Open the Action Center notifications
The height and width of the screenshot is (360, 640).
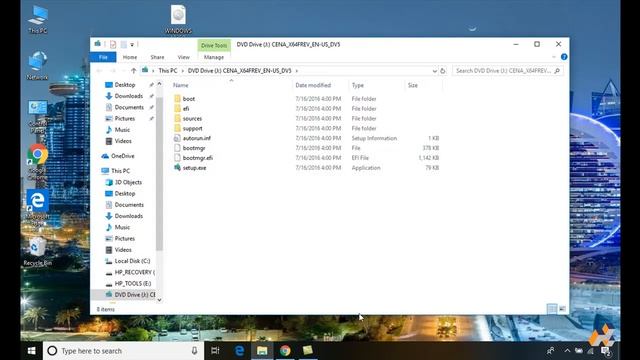coord(606,351)
